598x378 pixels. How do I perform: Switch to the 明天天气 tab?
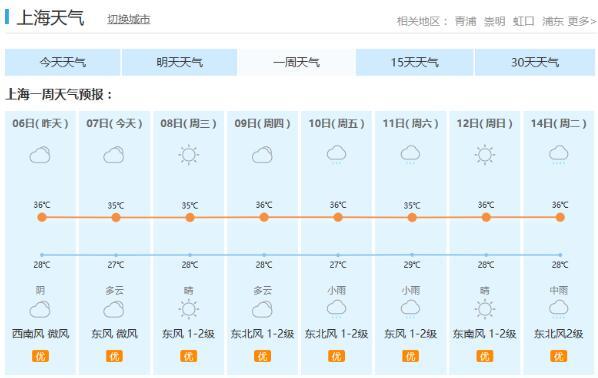coord(180,62)
